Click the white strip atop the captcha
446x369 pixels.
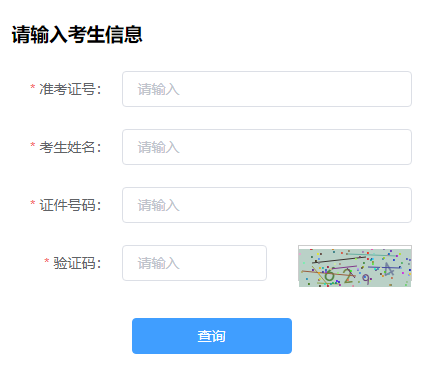[355, 247]
